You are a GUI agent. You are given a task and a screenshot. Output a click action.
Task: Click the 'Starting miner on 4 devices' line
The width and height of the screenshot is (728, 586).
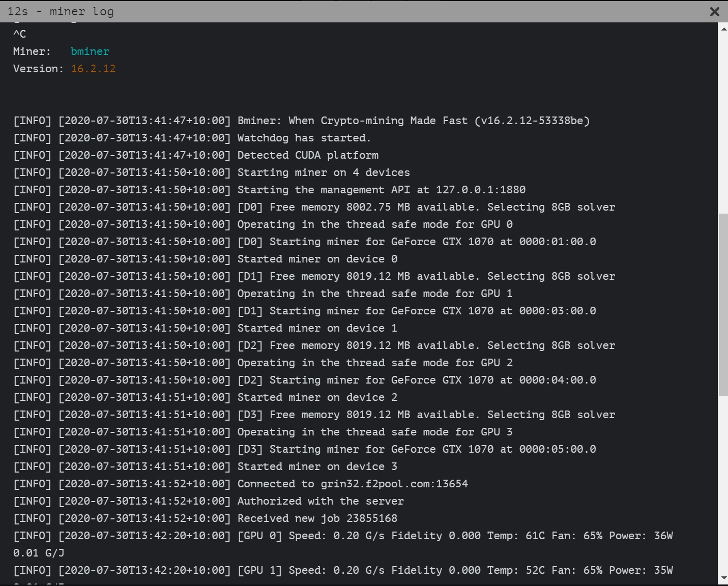pos(212,172)
